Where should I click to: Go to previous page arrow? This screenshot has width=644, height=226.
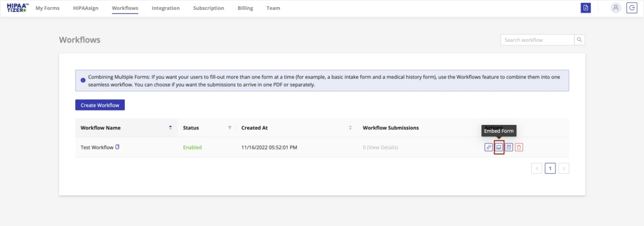pyautogui.click(x=536, y=168)
